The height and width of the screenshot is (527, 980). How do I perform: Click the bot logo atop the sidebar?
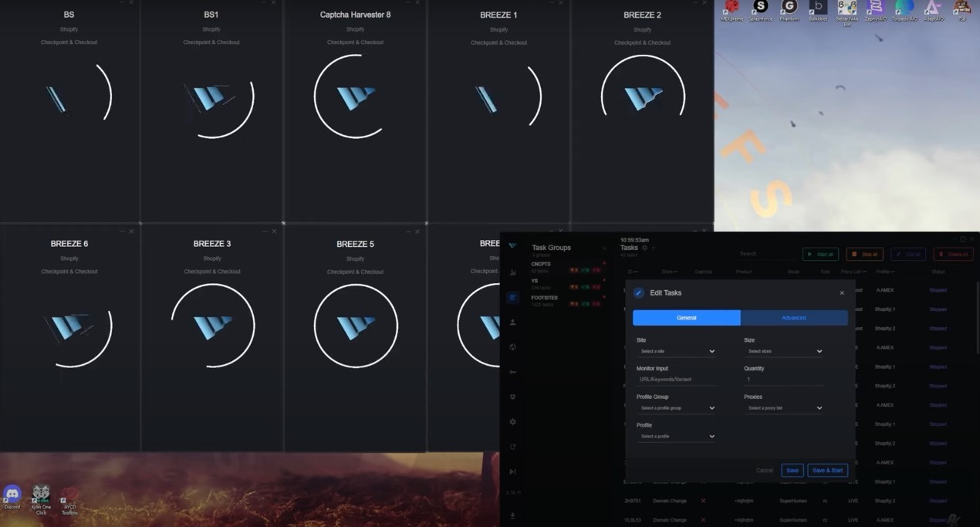tap(512, 246)
